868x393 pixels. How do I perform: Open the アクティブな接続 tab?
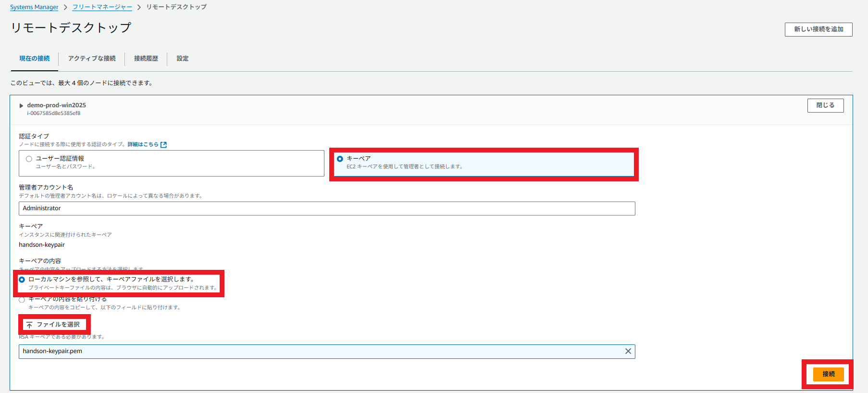(x=92, y=59)
